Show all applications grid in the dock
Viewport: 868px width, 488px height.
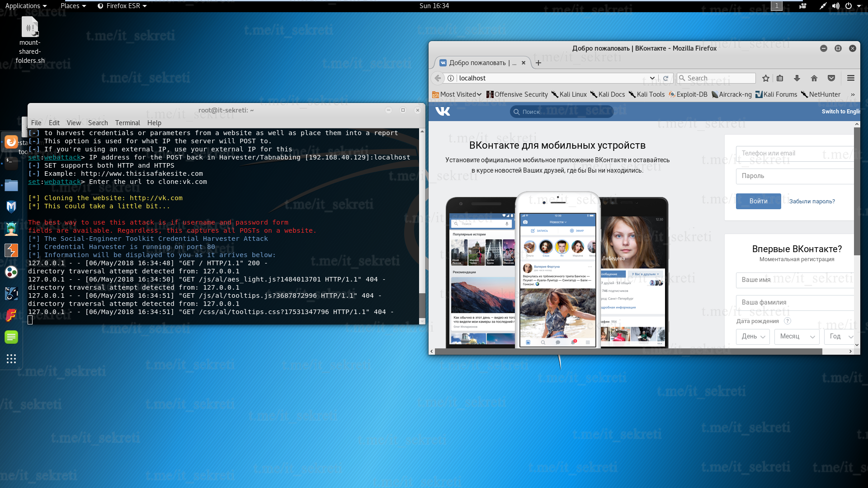[11, 359]
